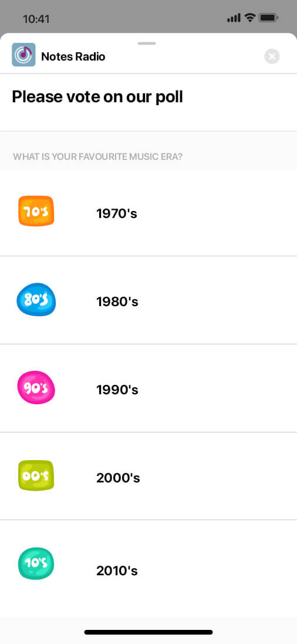
Task: Click the favourite music era question text
Action: 97,156
